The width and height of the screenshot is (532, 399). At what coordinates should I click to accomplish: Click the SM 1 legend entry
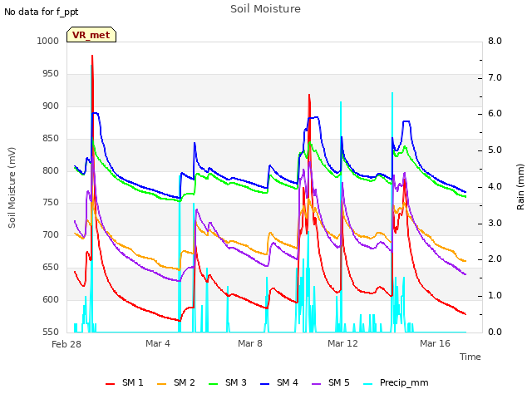(125, 382)
